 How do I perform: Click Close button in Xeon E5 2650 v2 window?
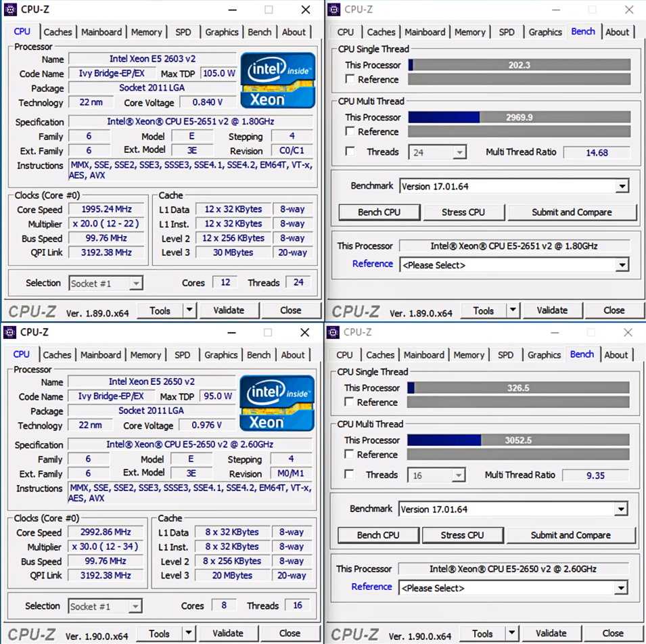coord(290,633)
